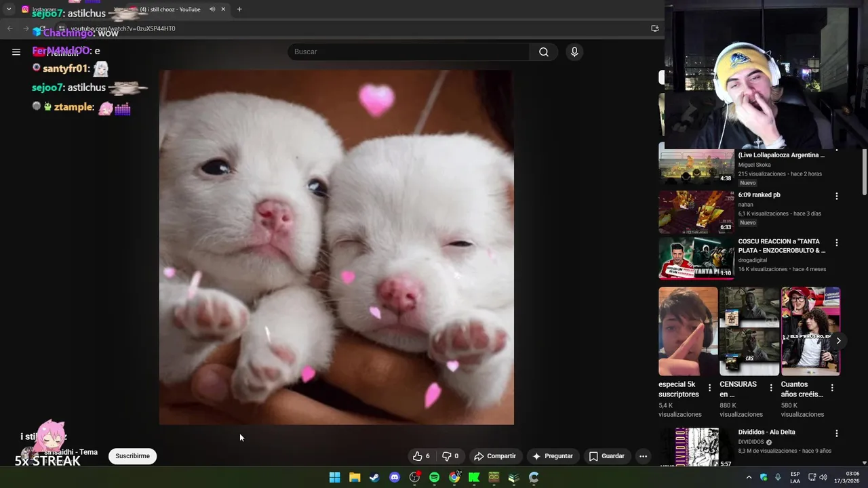Subscribe using the Suscribirme button

tap(133, 456)
